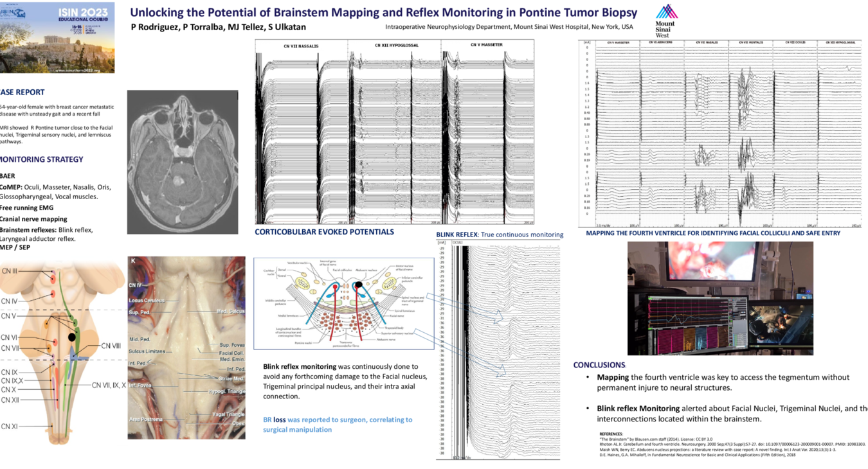Viewport: 868px width, 469px height.
Task: Open the operating room monitor photo
Action: point(720,298)
